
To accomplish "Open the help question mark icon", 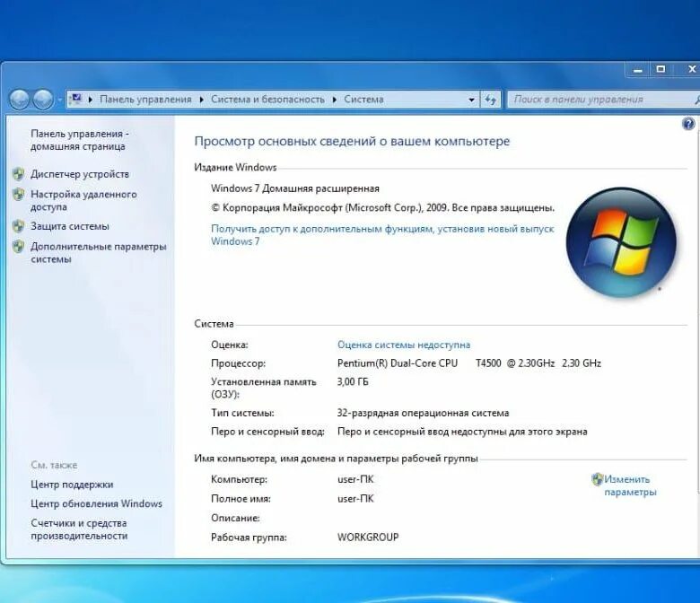I will click(x=689, y=123).
